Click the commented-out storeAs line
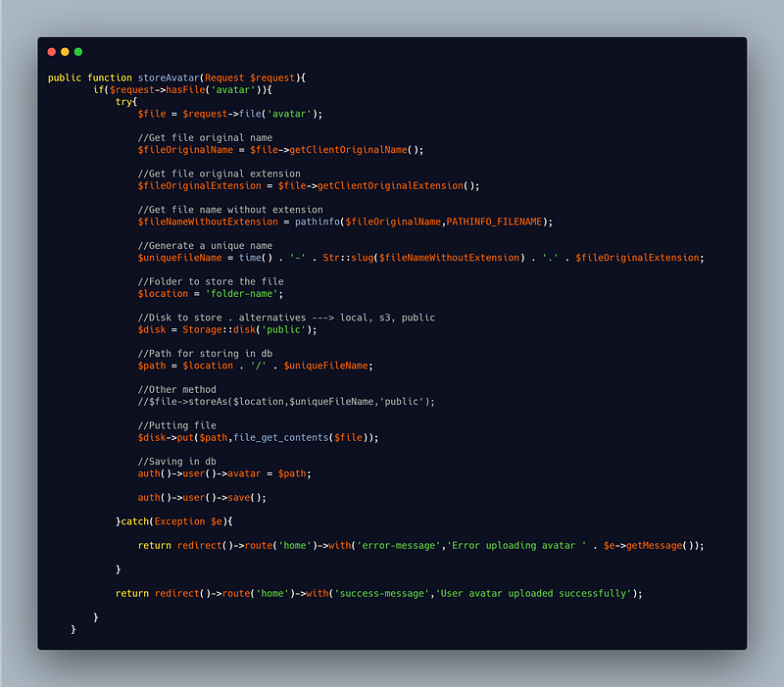 coord(286,402)
